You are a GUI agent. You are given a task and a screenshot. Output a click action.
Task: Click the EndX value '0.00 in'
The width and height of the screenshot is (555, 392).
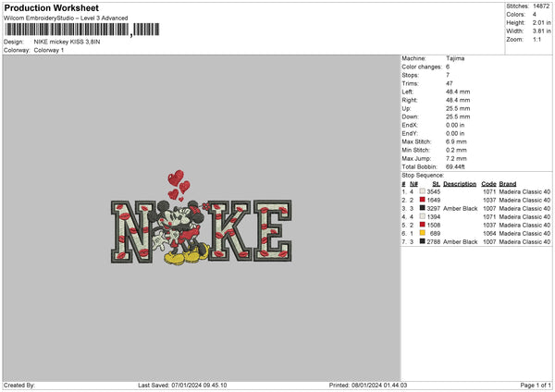click(x=455, y=125)
